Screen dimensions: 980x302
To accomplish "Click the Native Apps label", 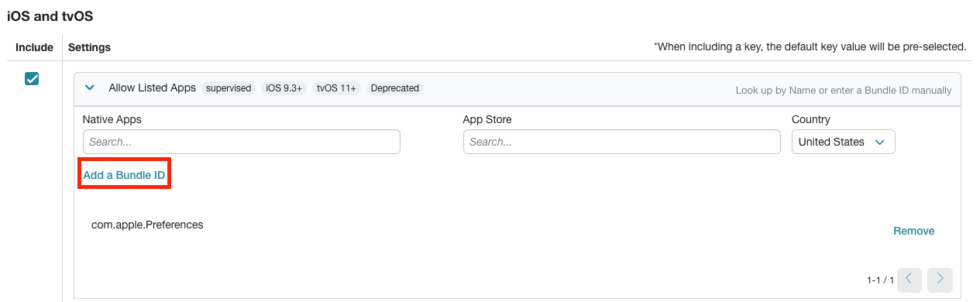I will coord(112,119).
